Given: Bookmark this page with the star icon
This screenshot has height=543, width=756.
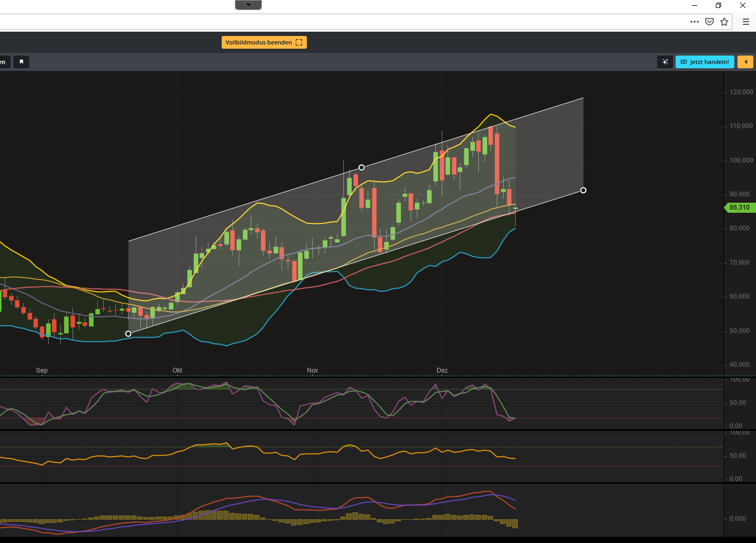Looking at the screenshot, I should click(724, 22).
